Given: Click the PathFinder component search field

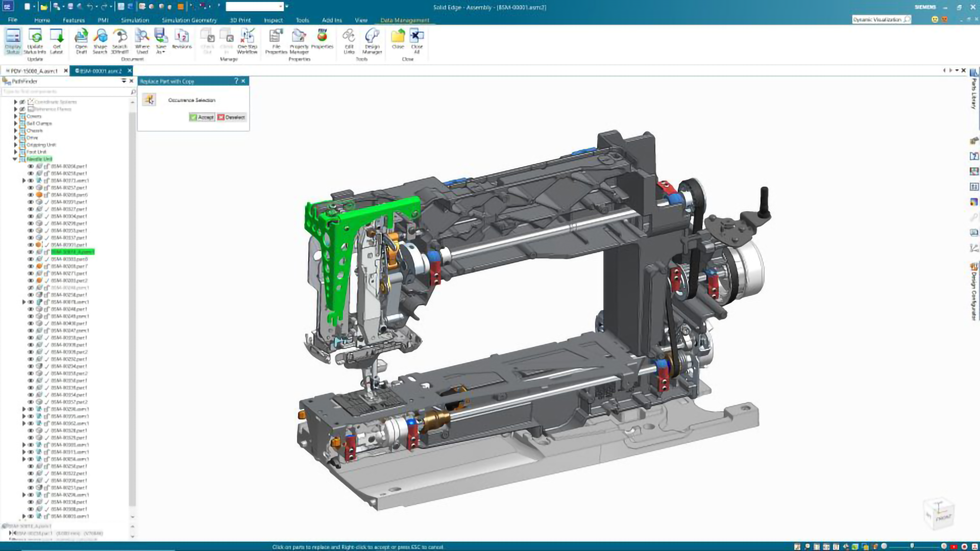Looking at the screenshot, I should coord(66,92).
